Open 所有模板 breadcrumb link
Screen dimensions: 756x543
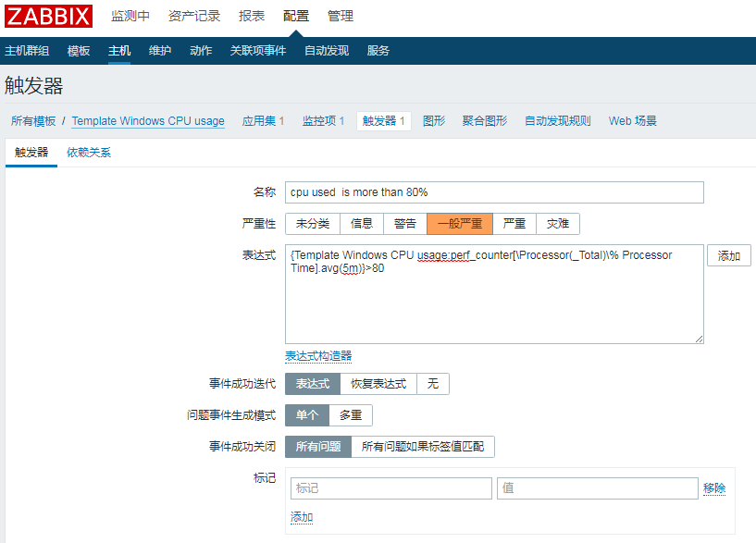(x=33, y=121)
